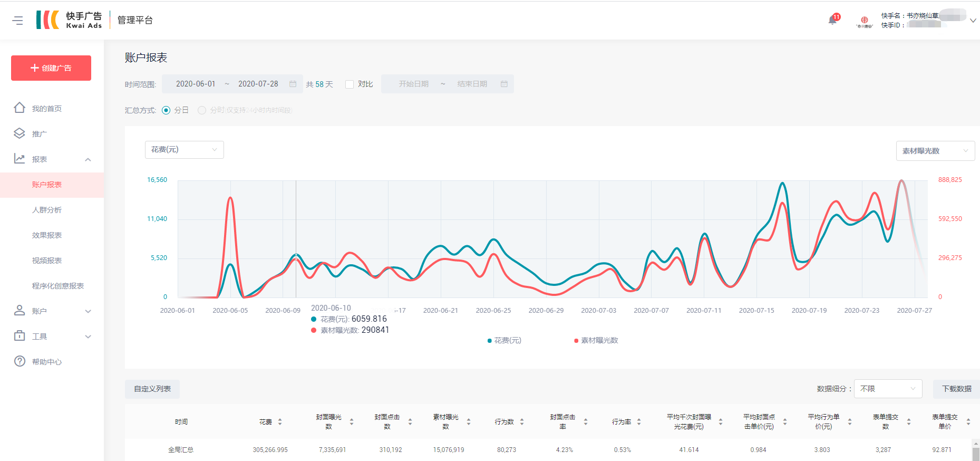Click the 15,076,919 素材曝光数 total cell
The width and height of the screenshot is (980, 461).
click(449, 450)
